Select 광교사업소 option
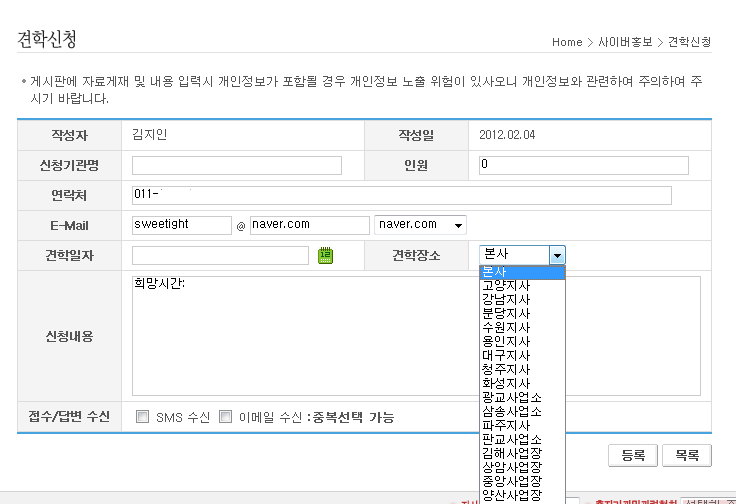The width and height of the screenshot is (736, 504). (x=522, y=398)
